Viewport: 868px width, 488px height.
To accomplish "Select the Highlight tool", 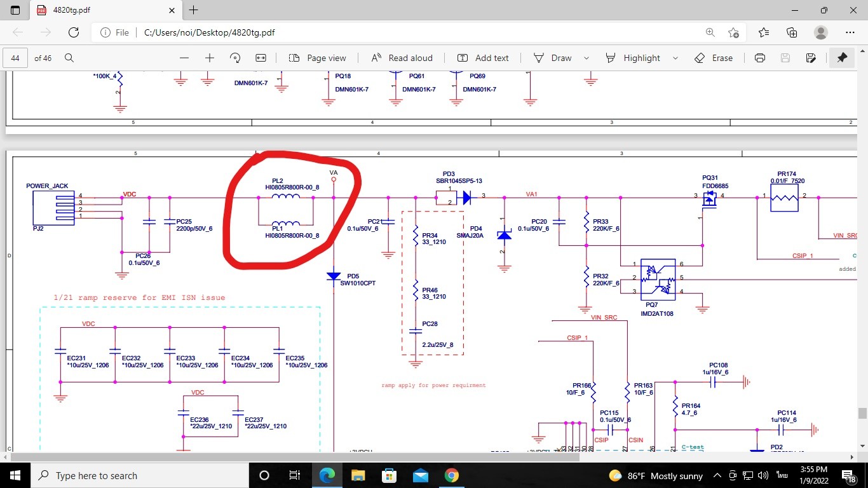I will pyautogui.click(x=633, y=58).
